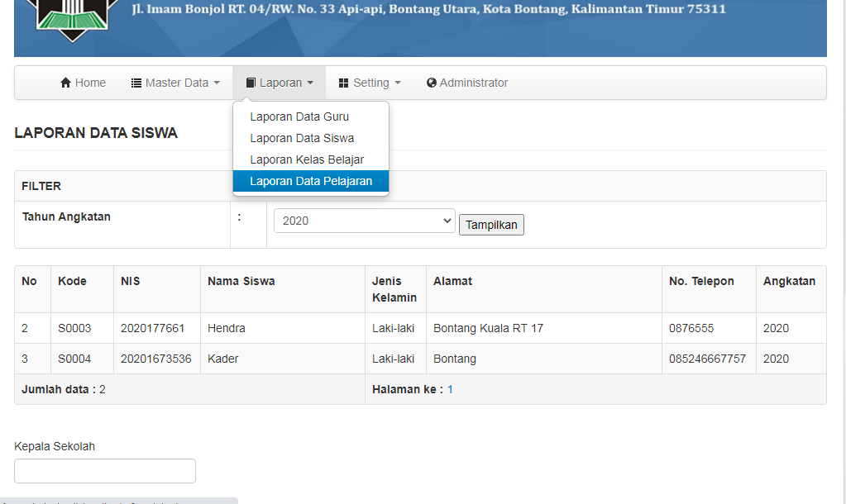Click the NIS column header
This screenshot has height=504, width=846.
click(130, 281)
